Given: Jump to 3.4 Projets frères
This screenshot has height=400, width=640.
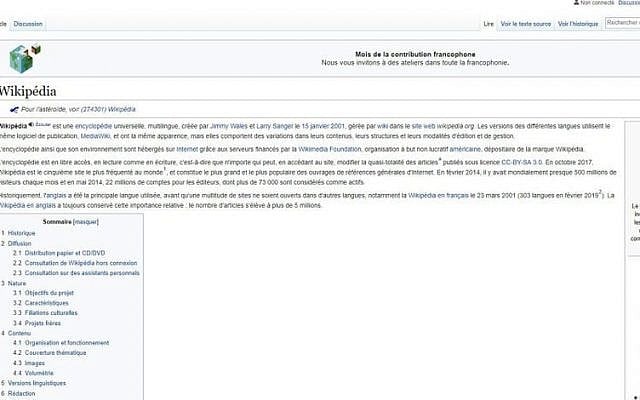Looking at the screenshot, I should coord(37,323).
